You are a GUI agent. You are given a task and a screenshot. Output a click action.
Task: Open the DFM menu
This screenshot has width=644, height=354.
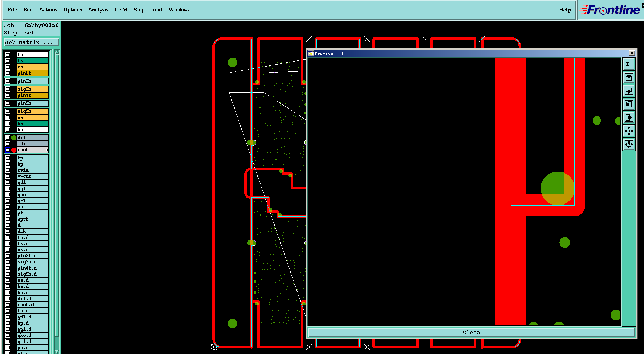coord(121,10)
